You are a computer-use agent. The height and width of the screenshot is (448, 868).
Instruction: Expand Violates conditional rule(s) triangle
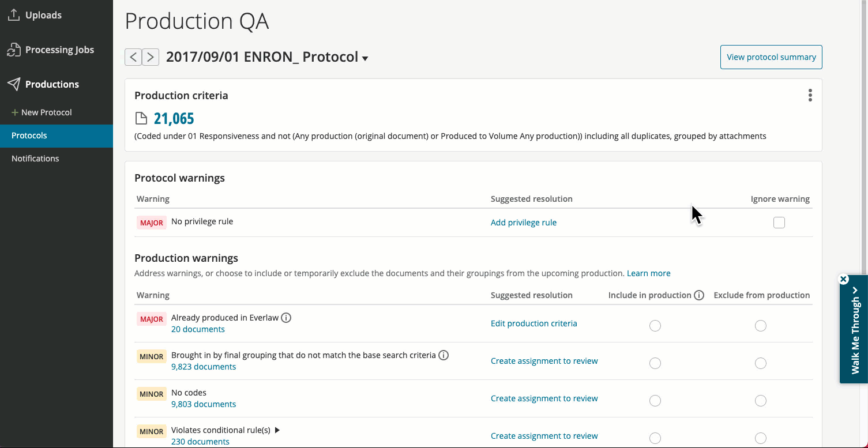(x=277, y=430)
